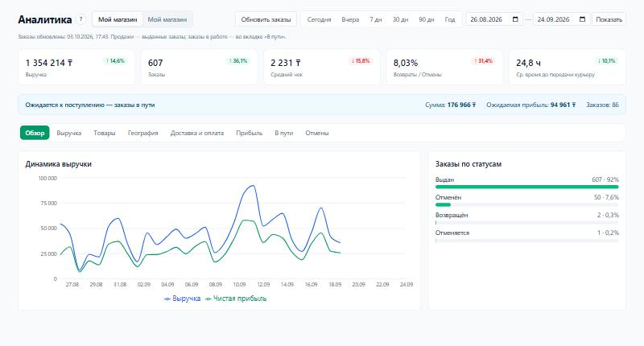Screen dimensions: 644x346
Task: Open the Товары tab
Action: pos(105,133)
